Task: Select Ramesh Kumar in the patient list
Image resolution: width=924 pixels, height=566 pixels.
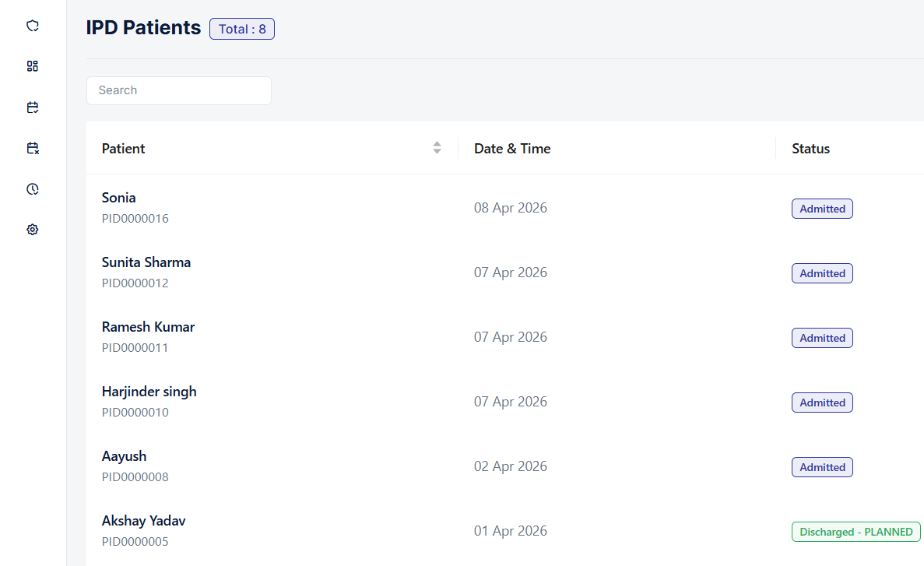Action: coord(148,327)
